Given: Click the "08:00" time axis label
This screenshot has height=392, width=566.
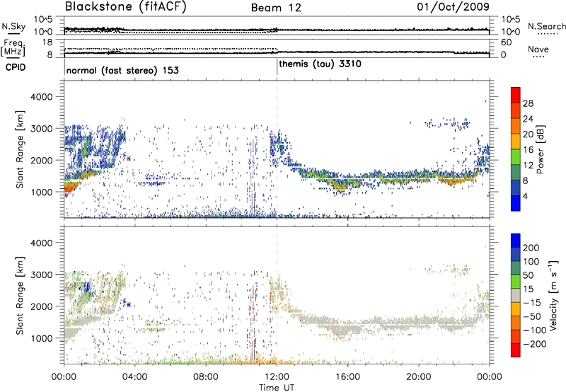Looking at the screenshot, I should tap(206, 377).
